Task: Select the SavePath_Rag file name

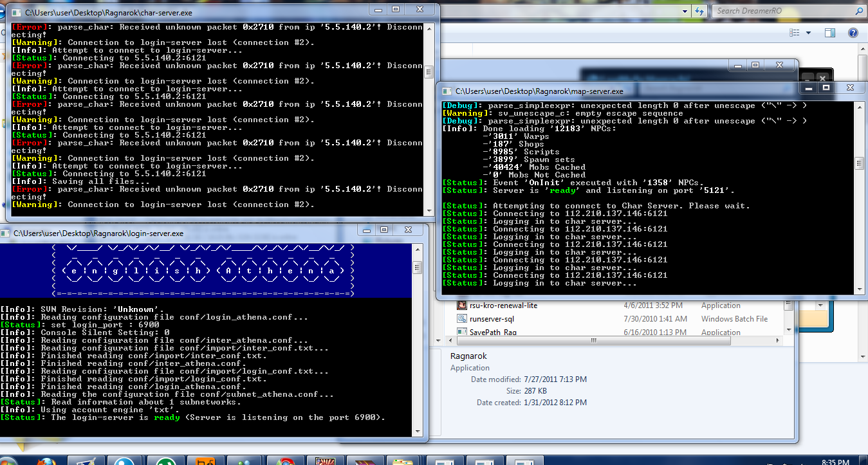Action: (493, 333)
